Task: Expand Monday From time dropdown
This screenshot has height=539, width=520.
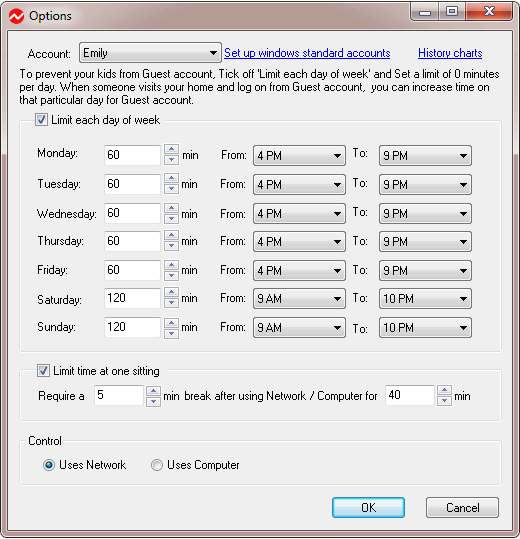Action: coord(299,155)
